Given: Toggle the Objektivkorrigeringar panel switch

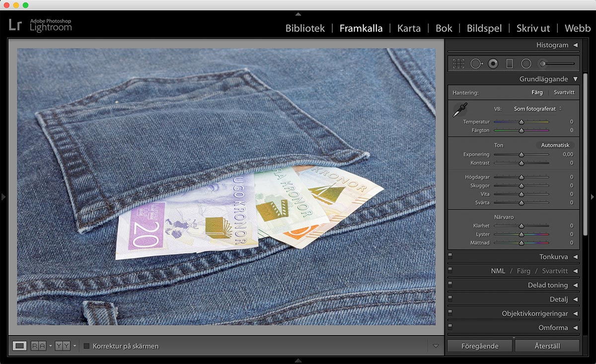Looking at the screenshot, I should [450, 313].
